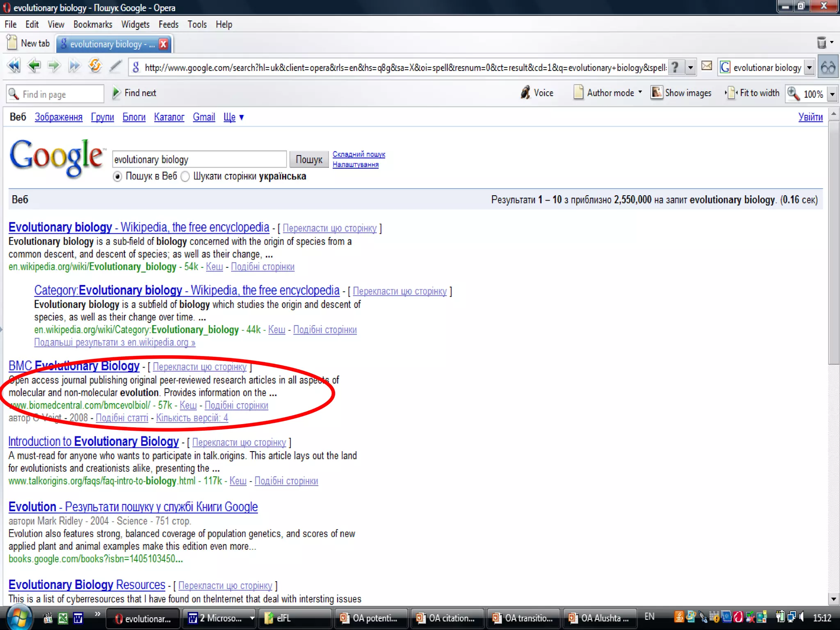The image size is (840, 630).
Task: Select the 'Пошук в Веб' radio button
Action: pyautogui.click(x=117, y=177)
